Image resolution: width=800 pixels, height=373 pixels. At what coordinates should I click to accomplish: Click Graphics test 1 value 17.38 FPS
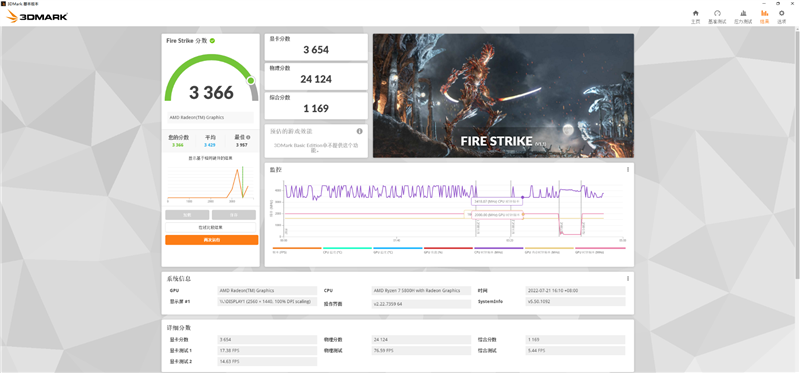pyautogui.click(x=267, y=351)
